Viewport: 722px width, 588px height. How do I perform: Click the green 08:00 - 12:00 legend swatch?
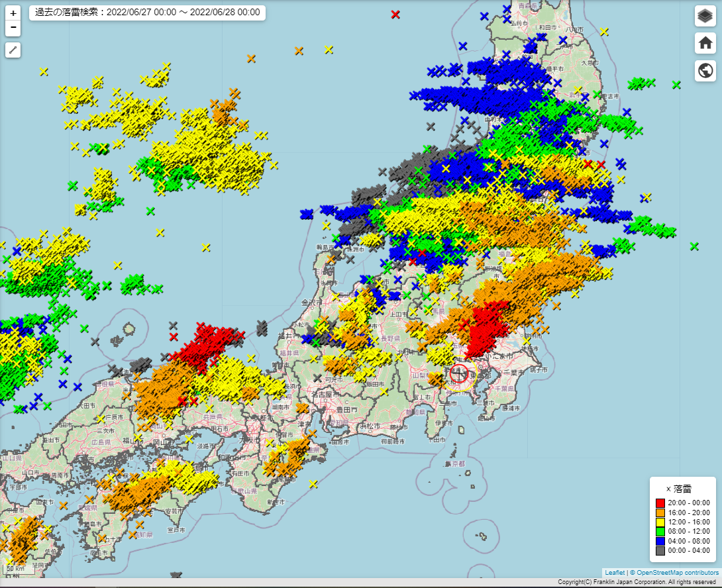point(660,531)
